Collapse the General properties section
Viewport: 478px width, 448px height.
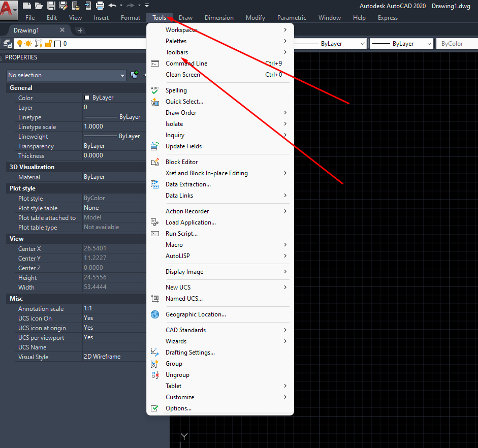click(x=76, y=88)
